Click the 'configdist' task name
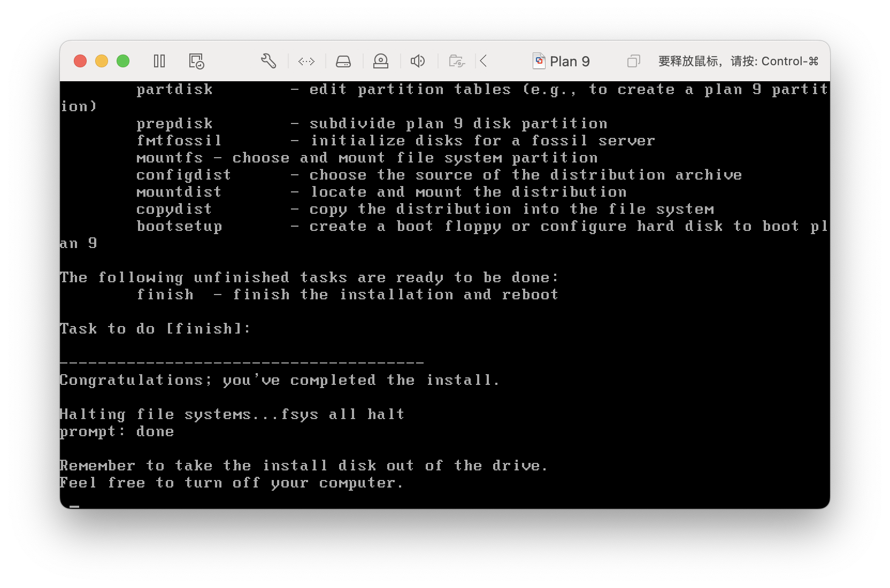890x588 pixels. pyautogui.click(x=183, y=175)
